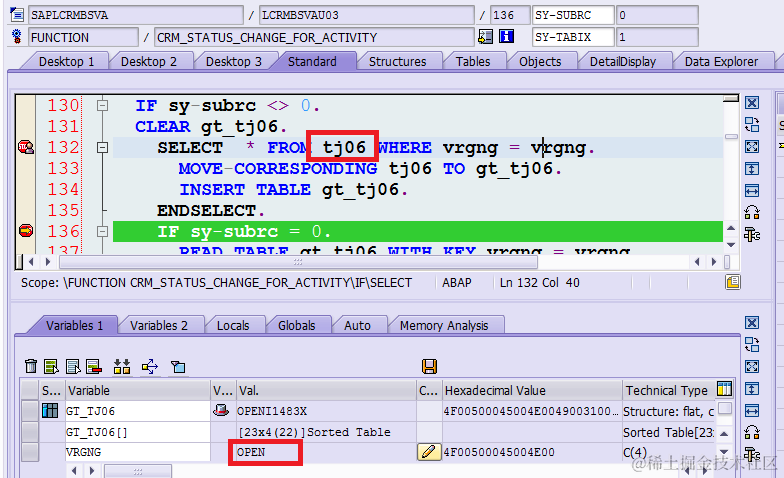Maximize the source code tool to full screen

point(752,146)
